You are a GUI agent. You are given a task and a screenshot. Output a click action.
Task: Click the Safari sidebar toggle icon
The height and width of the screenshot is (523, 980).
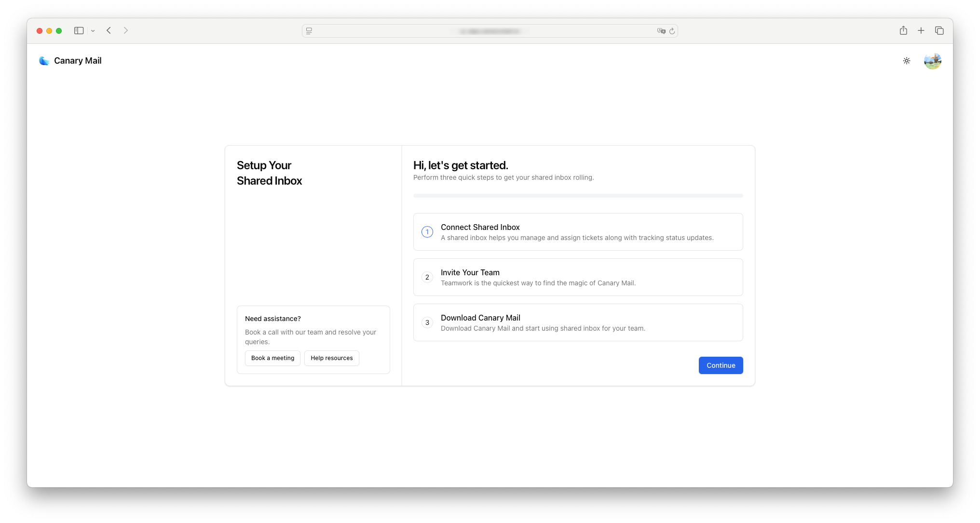[79, 30]
